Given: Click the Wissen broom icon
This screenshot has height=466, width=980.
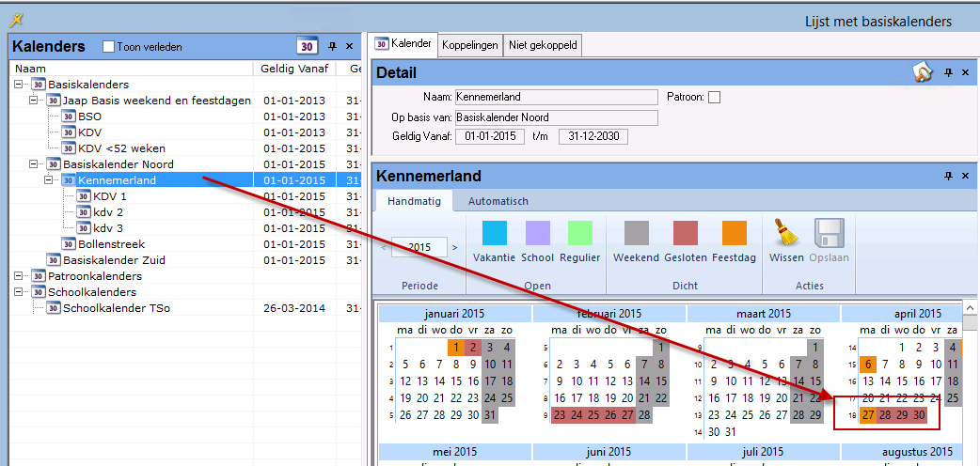Looking at the screenshot, I should pyautogui.click(x=785, y=234).
